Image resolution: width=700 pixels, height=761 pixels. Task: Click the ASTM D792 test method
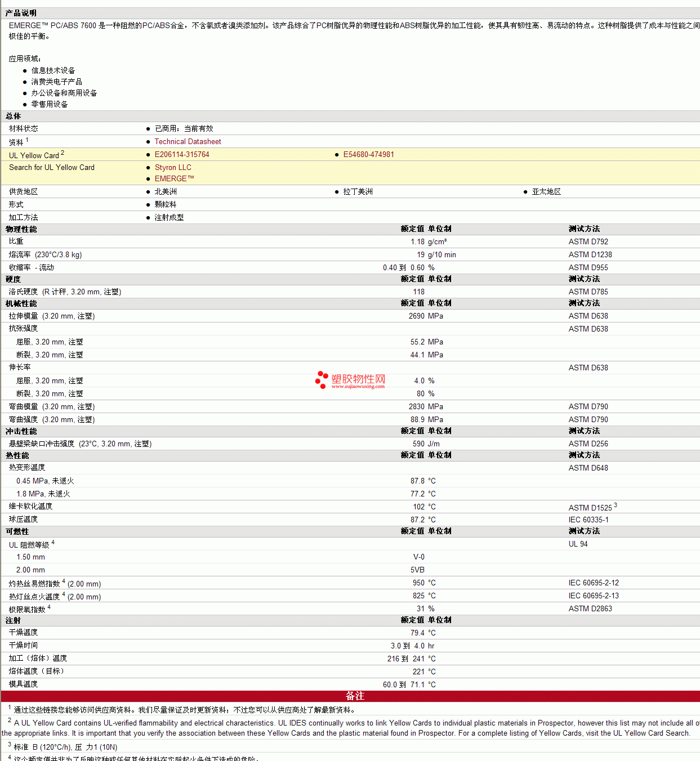588,242
